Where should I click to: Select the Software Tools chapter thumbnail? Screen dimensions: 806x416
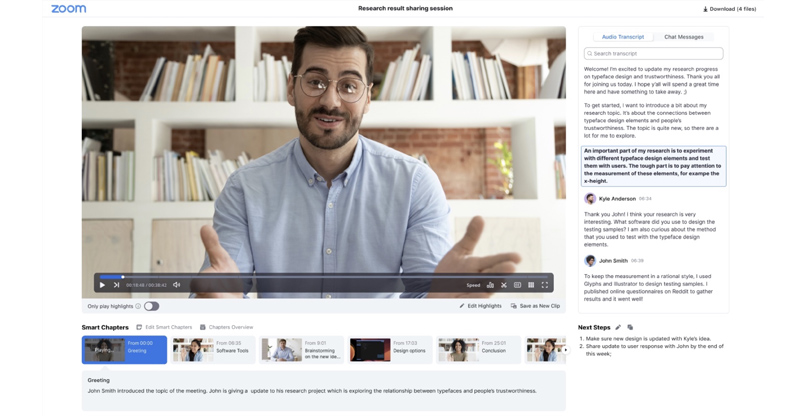pyautogui.click(x=212, y=349)
